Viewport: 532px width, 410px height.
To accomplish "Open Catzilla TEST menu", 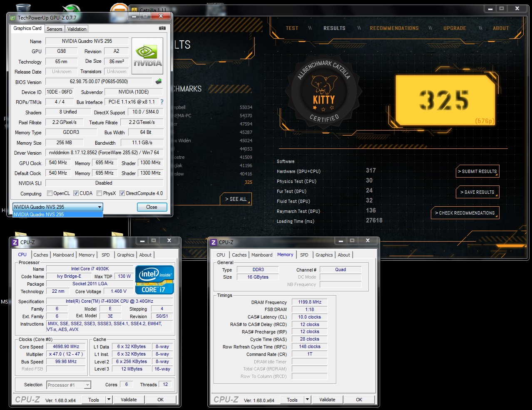I will pyautogui.click(x=292, y=28).
